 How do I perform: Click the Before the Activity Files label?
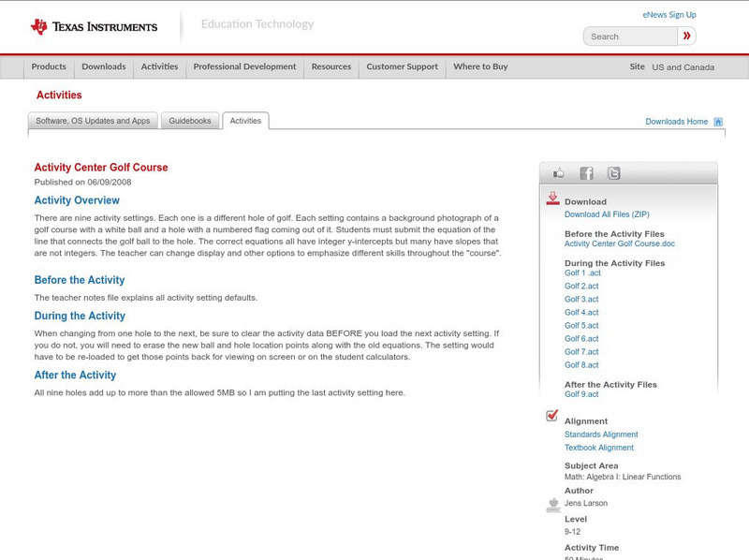614,234
